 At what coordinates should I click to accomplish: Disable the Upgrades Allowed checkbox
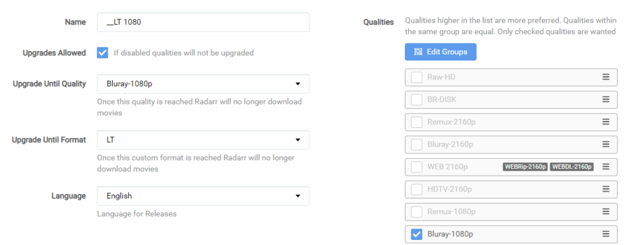(x=103, y=53)
